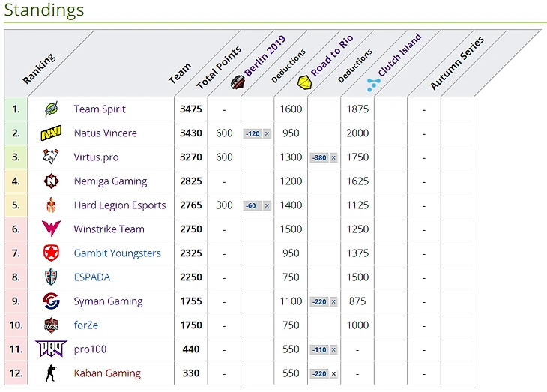547x392 pixels.
Task: Open the Kaban Gaming team link
Action: [x=106, y=373]
